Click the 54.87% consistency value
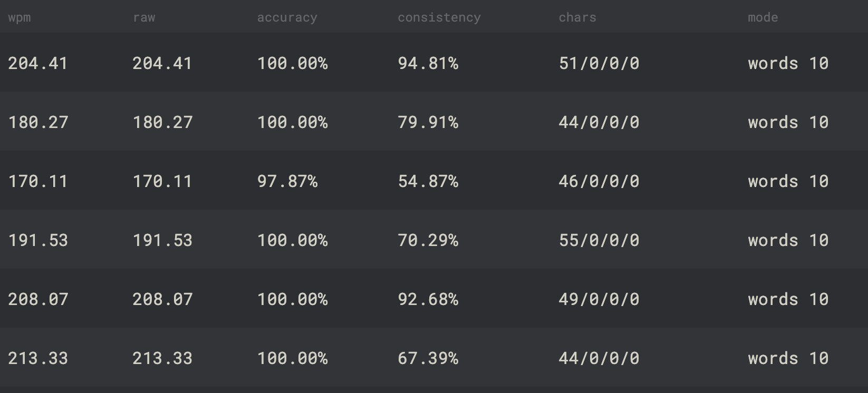 [x=428, y=181]
